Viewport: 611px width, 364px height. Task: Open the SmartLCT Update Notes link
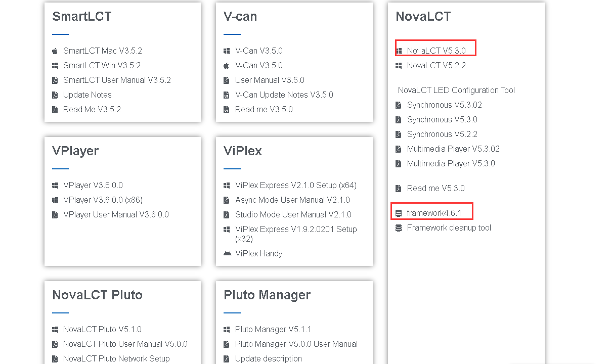click(88, 95)
